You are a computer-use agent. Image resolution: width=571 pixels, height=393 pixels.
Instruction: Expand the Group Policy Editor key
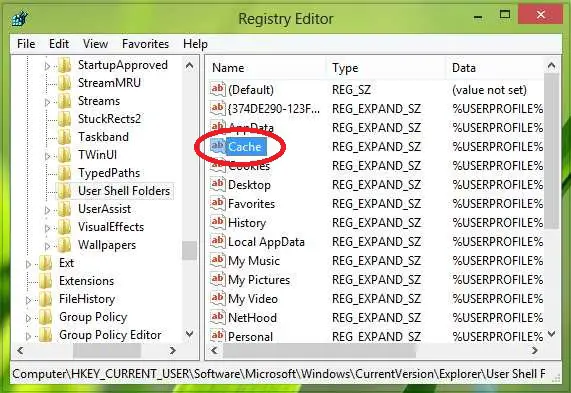click(28, 337)
